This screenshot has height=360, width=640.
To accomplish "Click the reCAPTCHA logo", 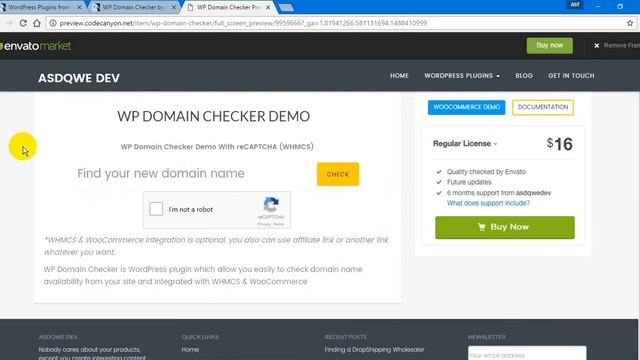I will point(271,205).
